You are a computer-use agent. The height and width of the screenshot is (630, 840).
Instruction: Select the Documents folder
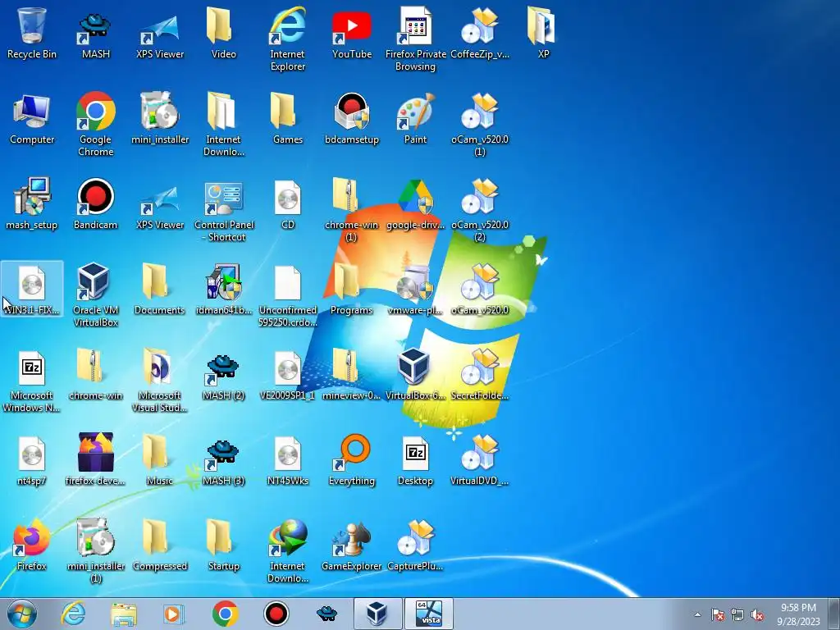[160, 289]
